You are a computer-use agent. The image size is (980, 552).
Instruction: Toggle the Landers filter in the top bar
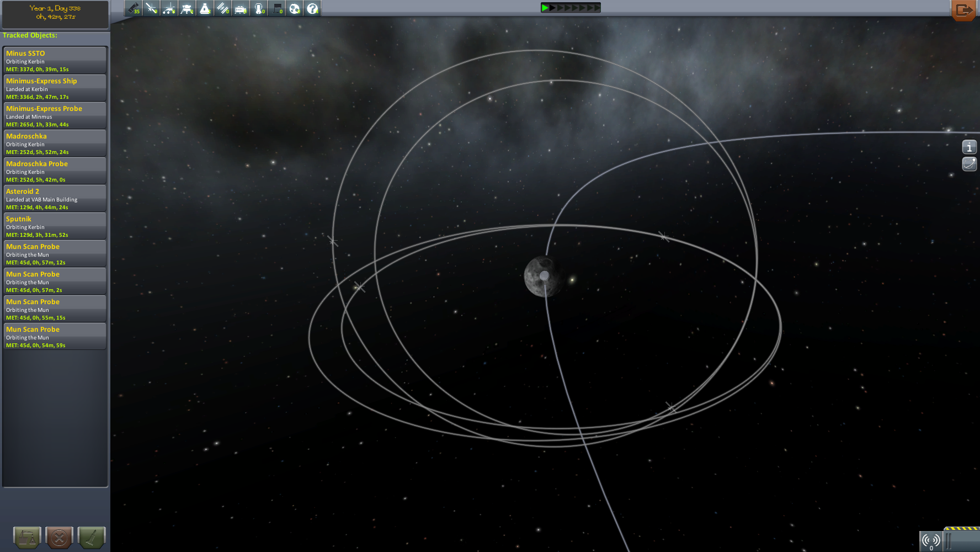click(187, 8)
